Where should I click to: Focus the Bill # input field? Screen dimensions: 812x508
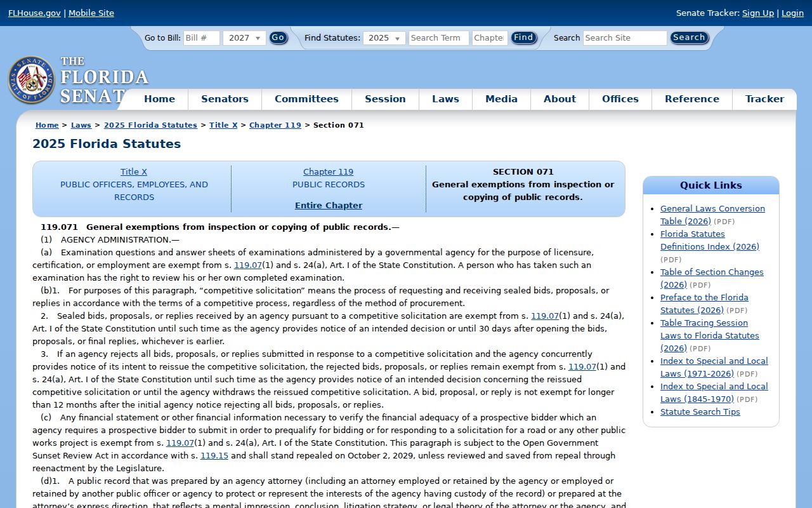click(202, 38)
